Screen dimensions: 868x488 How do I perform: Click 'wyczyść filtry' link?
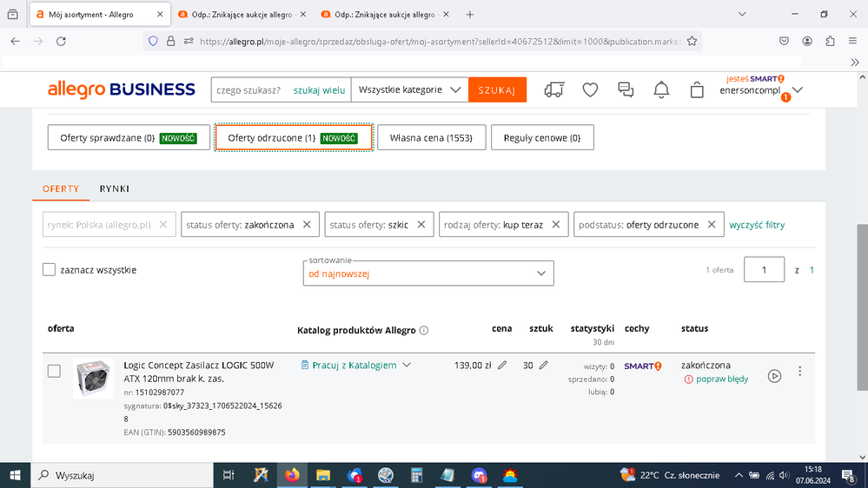point(757,225)
